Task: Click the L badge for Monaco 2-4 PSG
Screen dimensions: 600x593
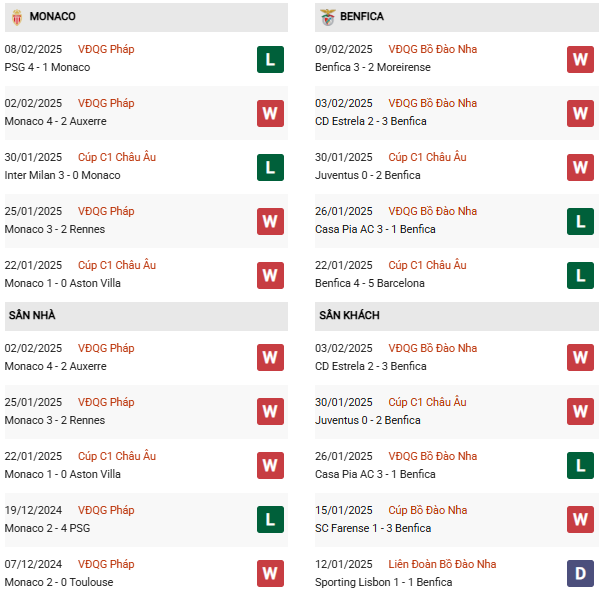Action: tap(270, 520)
